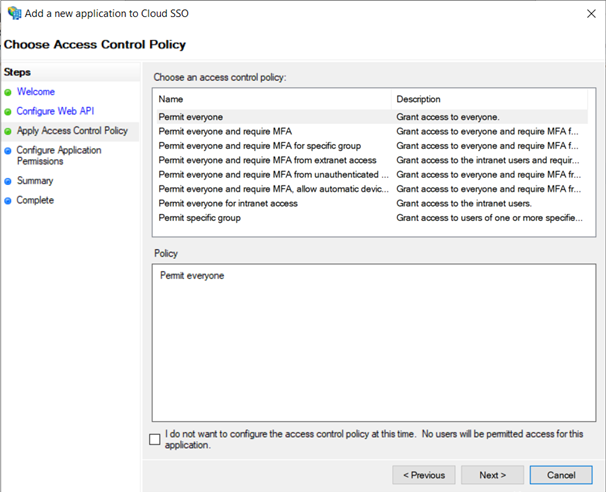Click the green bullet beside Configure Web API
Image resolution: width=606 pixels, height=492 pixels.
[8, 111]
